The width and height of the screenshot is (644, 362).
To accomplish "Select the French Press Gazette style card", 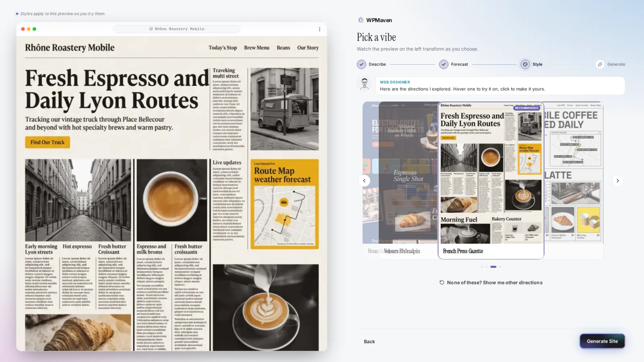I will pyautogui.click(x=491, y=180).
